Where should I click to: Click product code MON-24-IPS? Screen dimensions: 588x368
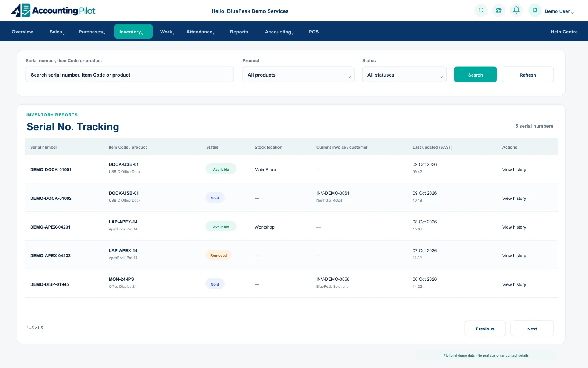[121, 279]
